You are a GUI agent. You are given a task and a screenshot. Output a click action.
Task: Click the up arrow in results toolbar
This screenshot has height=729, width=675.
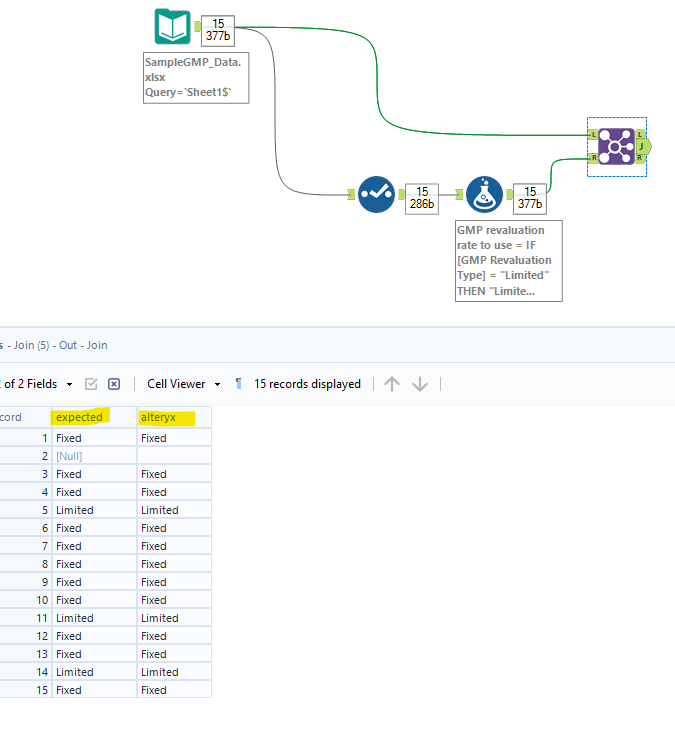(x=392, y=384)
